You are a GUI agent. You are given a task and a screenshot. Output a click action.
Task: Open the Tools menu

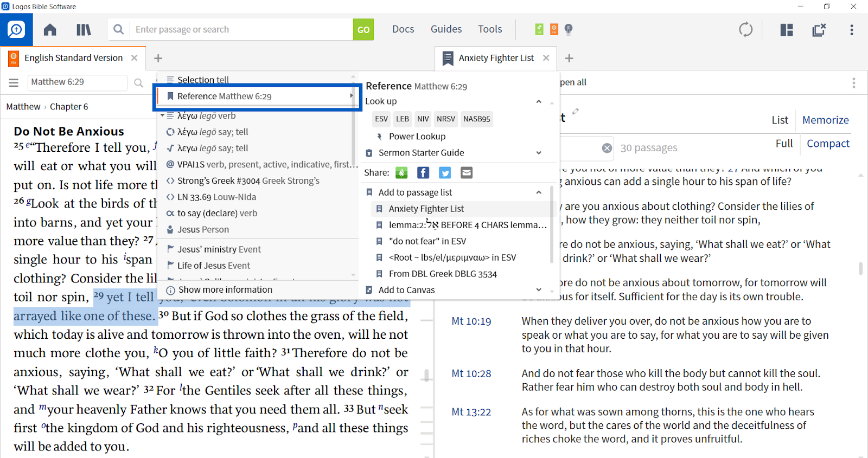point(490,29)
